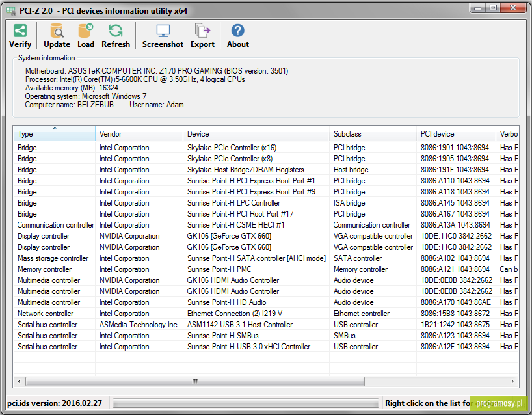Image resolution: width=532 pixels, height=415 pixels.
Task: Click the Load file icon
Action: pos(85,36)
